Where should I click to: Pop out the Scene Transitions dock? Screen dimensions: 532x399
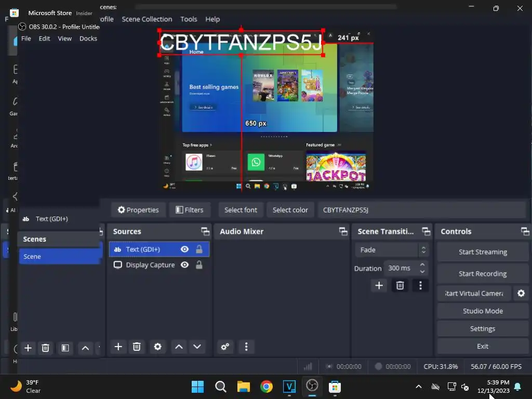pyautogui.click(x=426, y=231)
